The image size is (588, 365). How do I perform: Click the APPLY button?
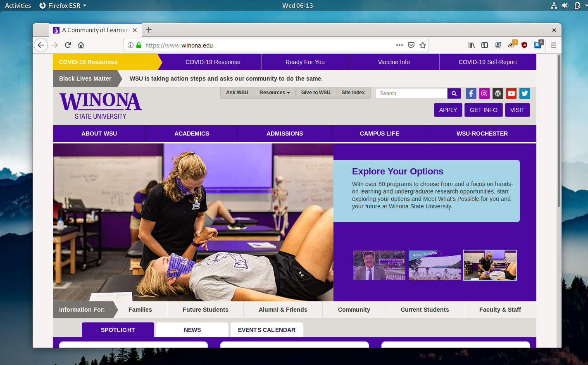tap(448, 110)
